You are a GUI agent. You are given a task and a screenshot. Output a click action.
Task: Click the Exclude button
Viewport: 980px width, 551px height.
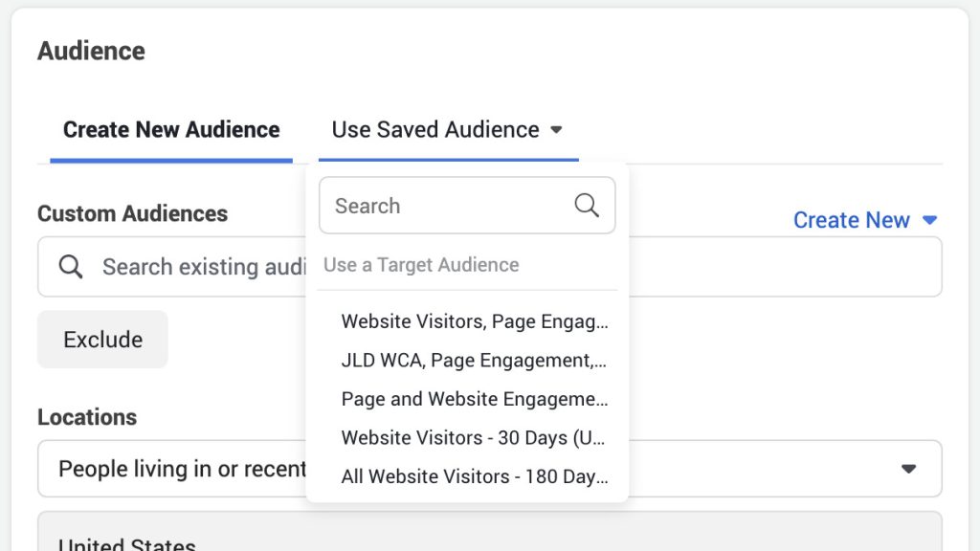[x=102, y=340]
